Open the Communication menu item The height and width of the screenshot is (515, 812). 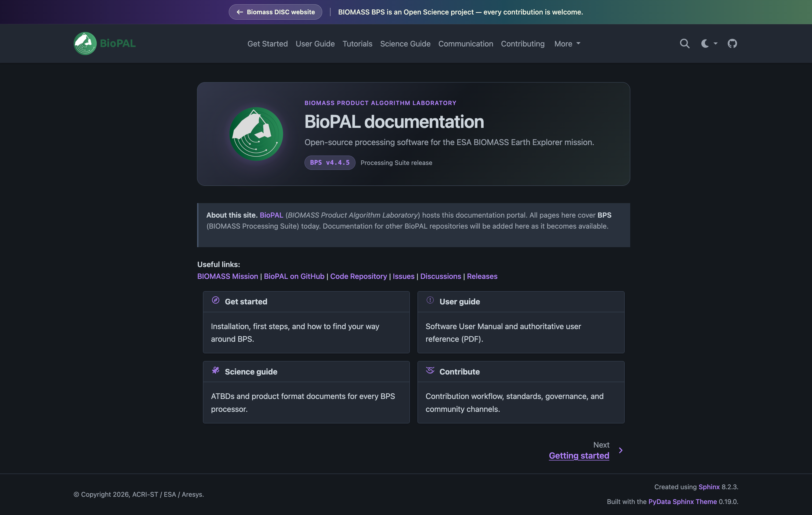[465, 44]
